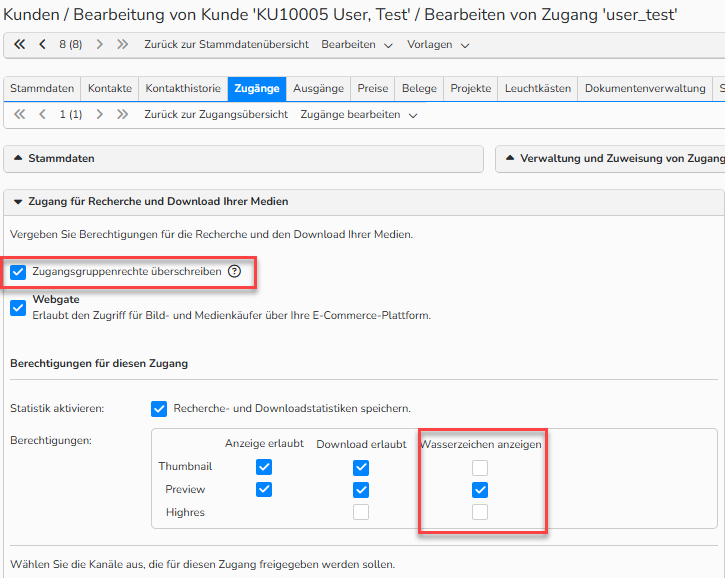Select the Zugänge tab
This screenshot has height=578, width=725.
pyautogui.click(x=257, y=88)
